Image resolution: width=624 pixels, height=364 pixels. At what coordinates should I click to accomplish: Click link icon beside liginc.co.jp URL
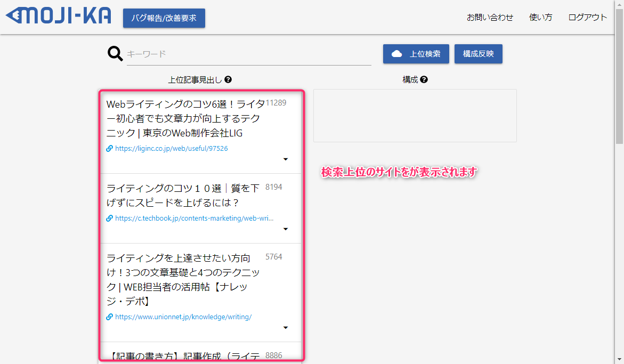109,148
